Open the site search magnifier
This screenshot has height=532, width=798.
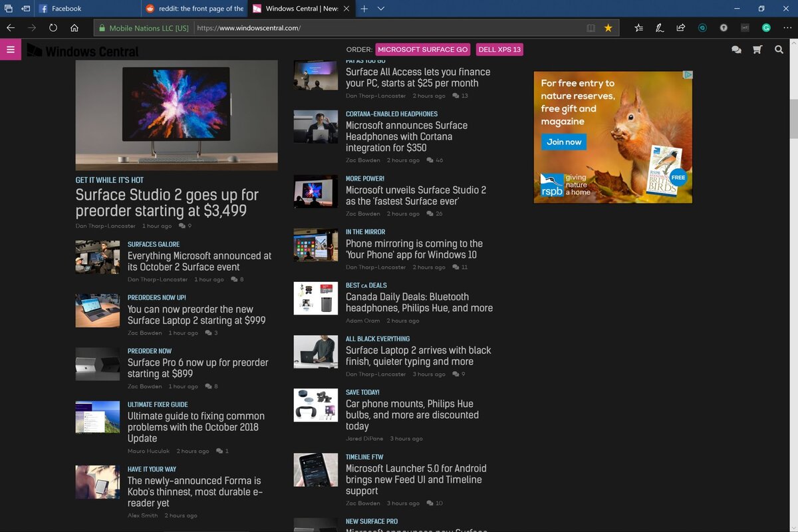coord(779,49)
